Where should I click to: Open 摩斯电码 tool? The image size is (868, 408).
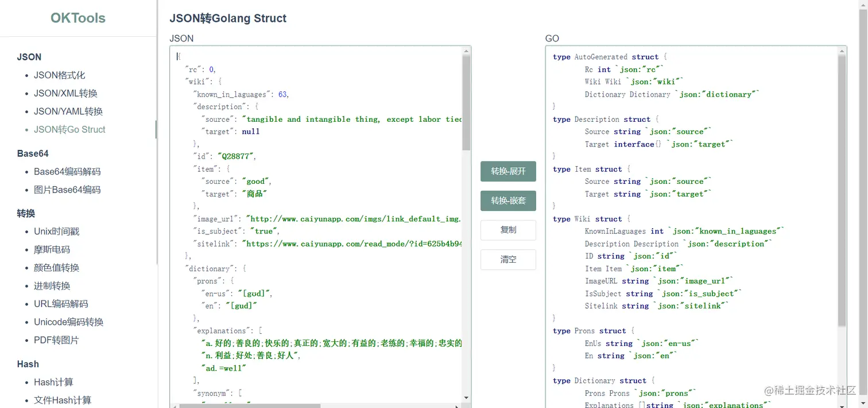click(52, 249)
